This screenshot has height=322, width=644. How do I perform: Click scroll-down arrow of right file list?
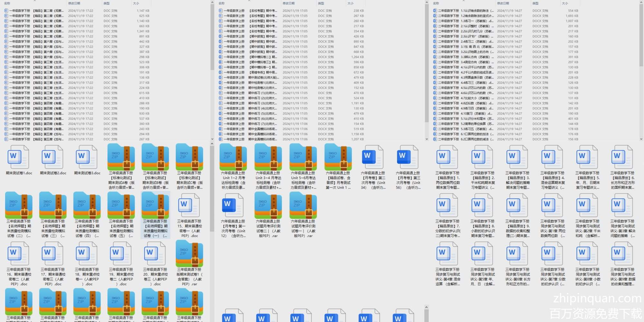tap(641, 139)
